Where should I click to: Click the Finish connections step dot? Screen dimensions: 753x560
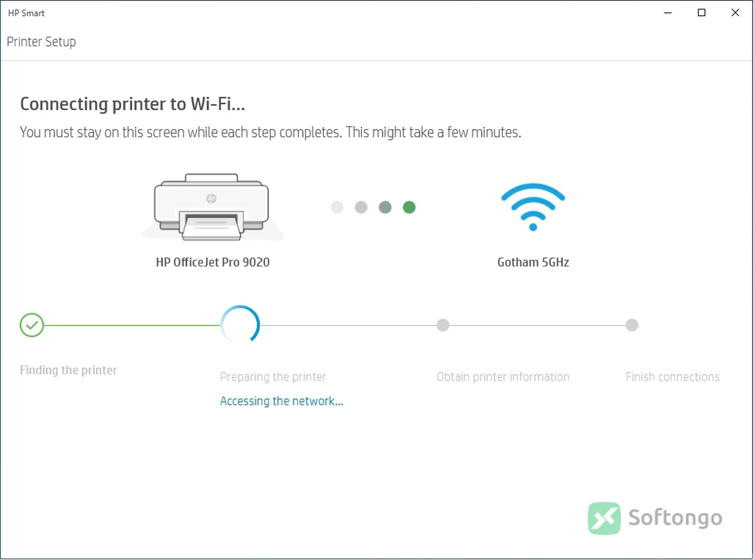(632, 325)
